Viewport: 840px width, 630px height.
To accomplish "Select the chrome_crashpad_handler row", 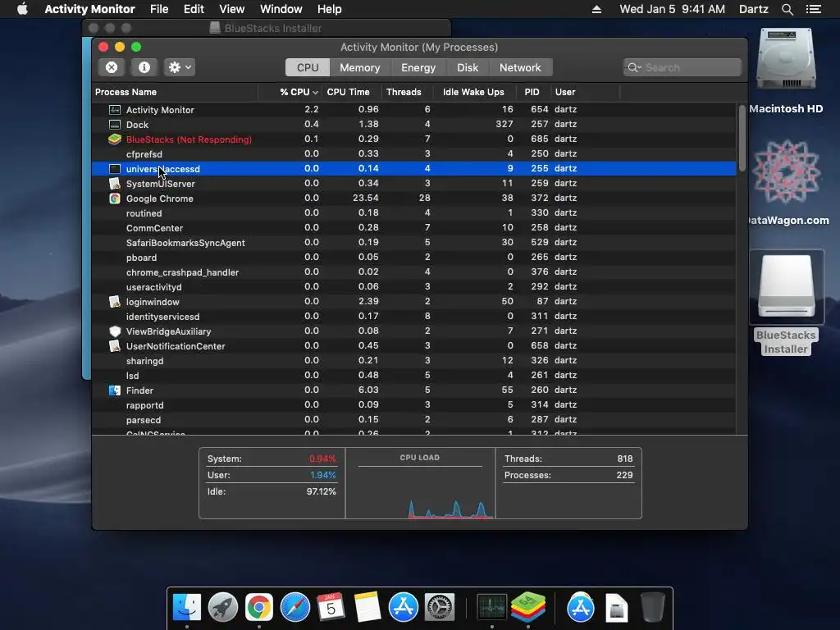I will 414,272.
